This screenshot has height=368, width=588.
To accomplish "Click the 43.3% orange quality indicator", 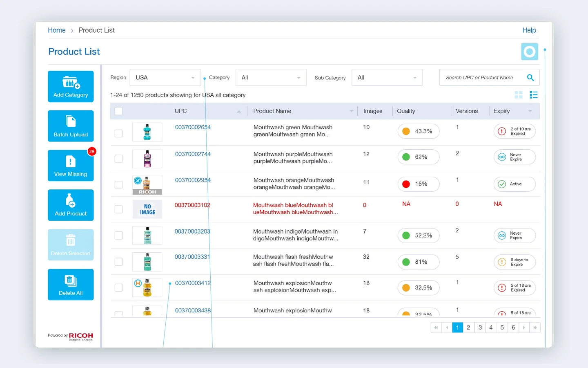I will pyautogui.click(x=419, y=131).
